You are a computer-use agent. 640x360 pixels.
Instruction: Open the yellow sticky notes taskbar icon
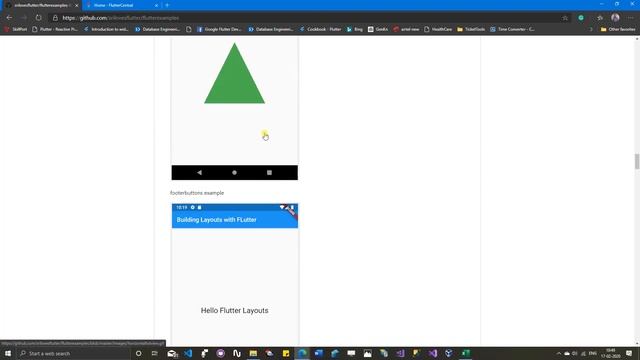[x=286, y=353]
